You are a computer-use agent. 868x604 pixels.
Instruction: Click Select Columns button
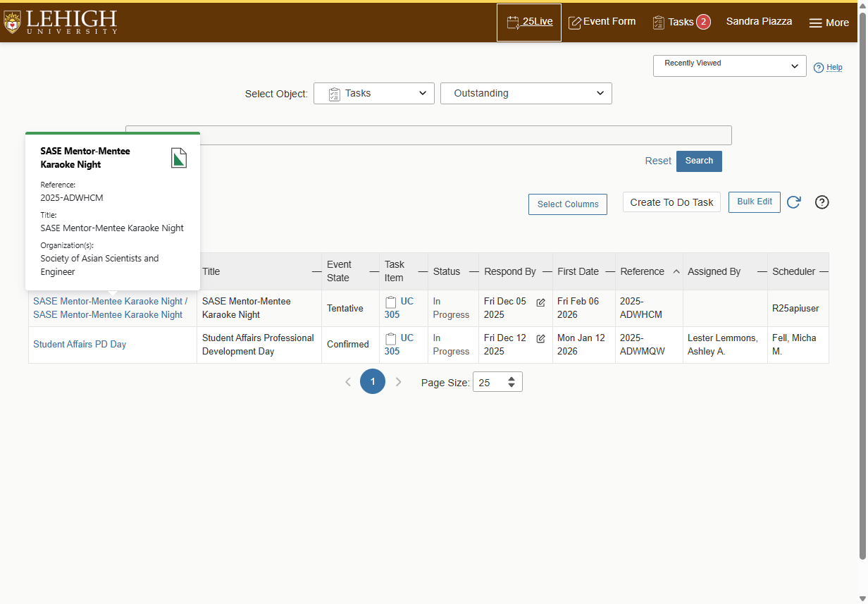click(x=568, y=204)
